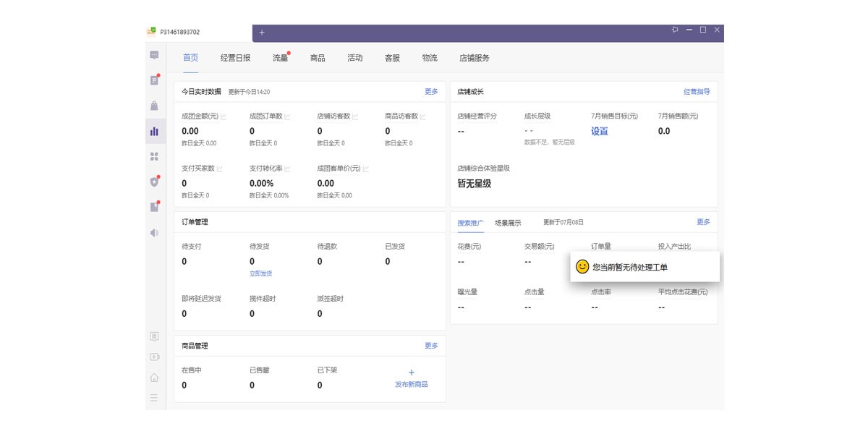The width and height of the screenshot is (868, 434).
Task: Click the speaker announcement sidebar icon
Action: tap(154, 232)
